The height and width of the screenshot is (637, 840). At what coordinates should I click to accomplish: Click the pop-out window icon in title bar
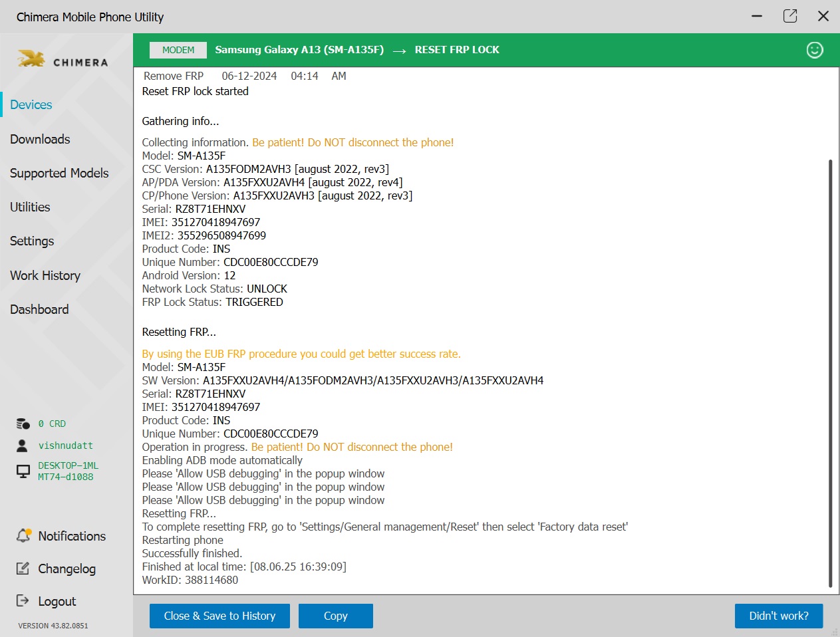[790, 16]
